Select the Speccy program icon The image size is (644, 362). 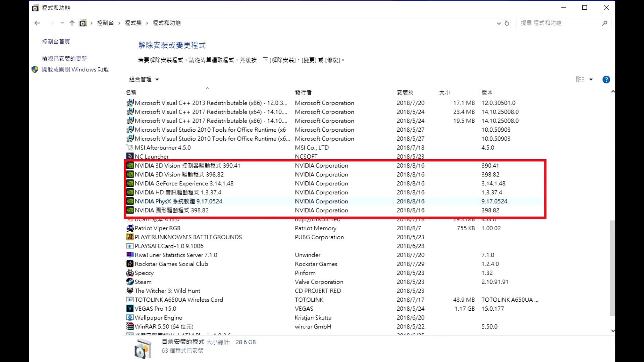point(130,273)
